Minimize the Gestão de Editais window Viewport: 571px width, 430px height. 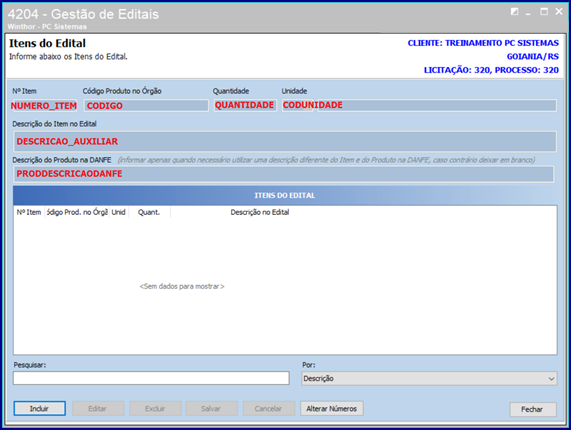click(x=528, y=13)
